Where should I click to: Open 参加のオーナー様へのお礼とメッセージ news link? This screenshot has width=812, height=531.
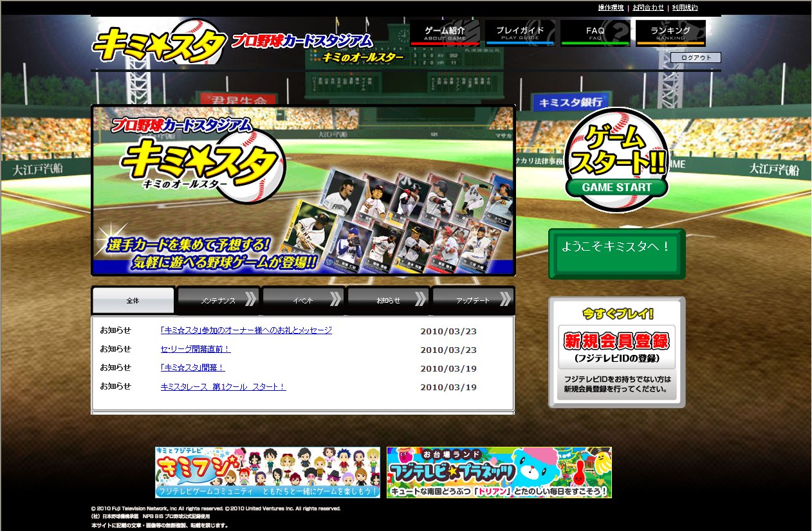point(246,330)
